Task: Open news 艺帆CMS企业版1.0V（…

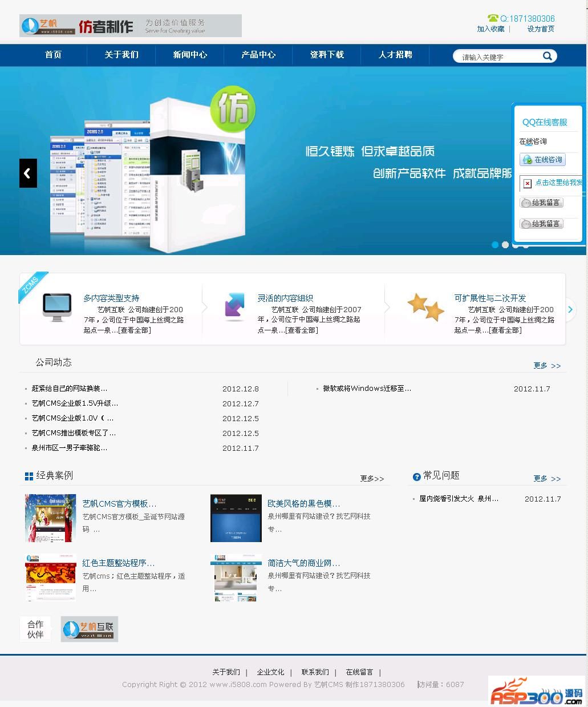Action: point(73,418)
